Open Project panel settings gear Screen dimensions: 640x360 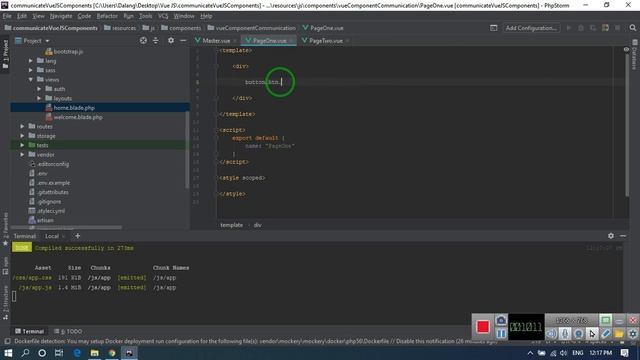[171, 40]
